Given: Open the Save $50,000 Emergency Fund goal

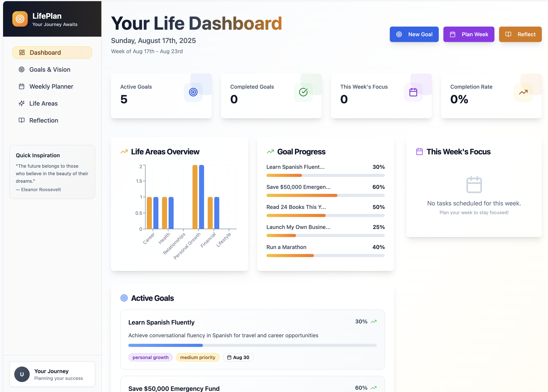Looking at the screenshot, I should 252,384.
